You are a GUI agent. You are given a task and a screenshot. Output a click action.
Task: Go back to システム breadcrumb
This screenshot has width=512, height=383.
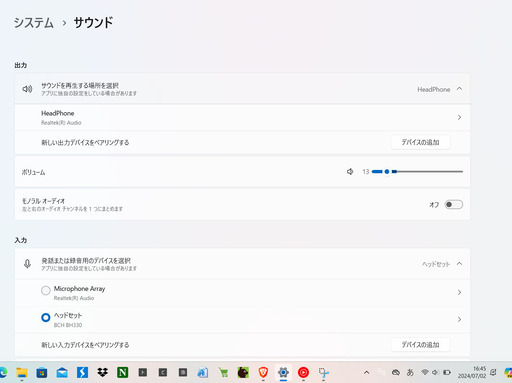point(34,23)
